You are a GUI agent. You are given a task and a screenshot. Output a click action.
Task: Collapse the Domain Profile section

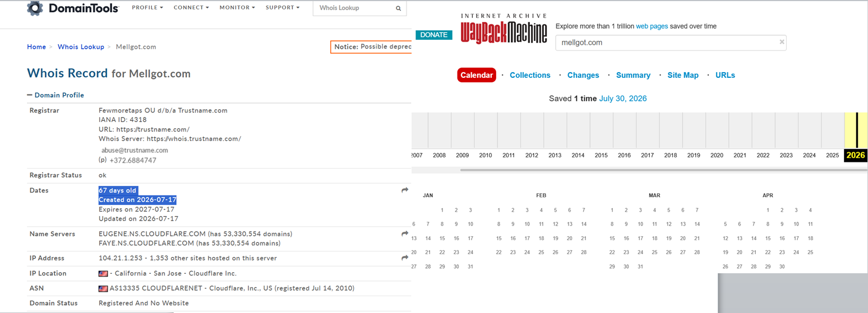(x=56, y=95)
